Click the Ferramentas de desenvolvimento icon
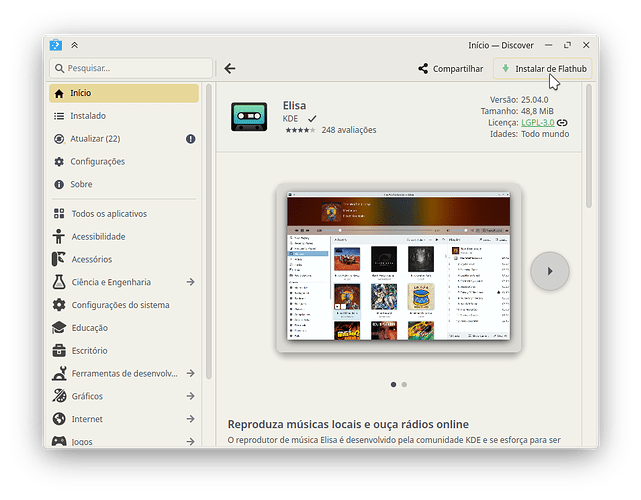This screenshot has width=641, height=500. click(x=59, y=373)
